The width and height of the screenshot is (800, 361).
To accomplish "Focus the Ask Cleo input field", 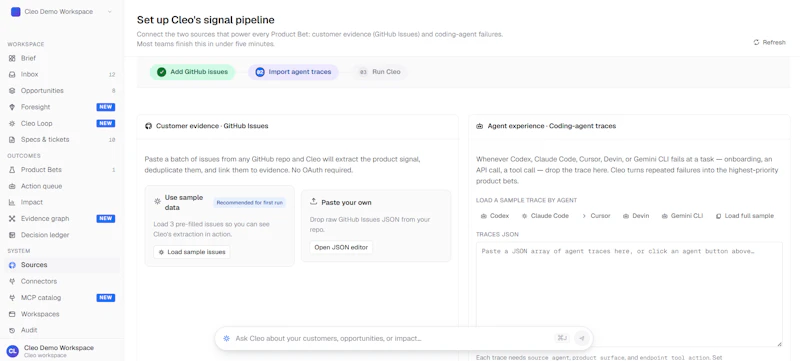I will tap(392, 338).
